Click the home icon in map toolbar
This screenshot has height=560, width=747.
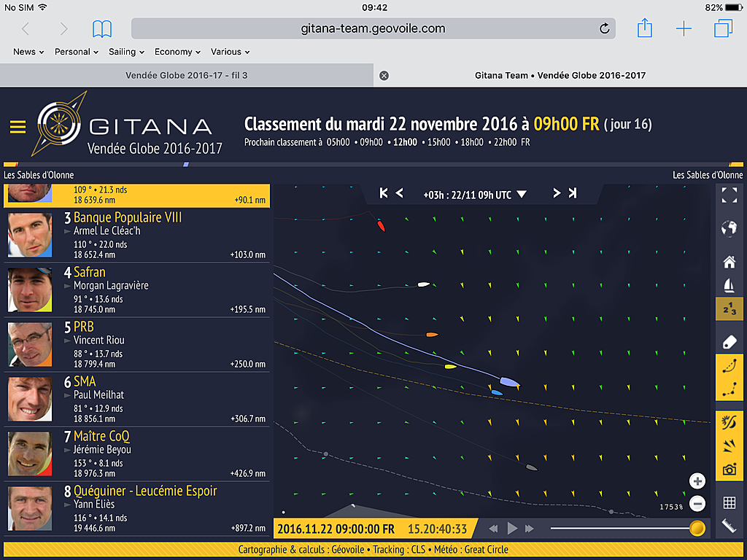(729, 262)
